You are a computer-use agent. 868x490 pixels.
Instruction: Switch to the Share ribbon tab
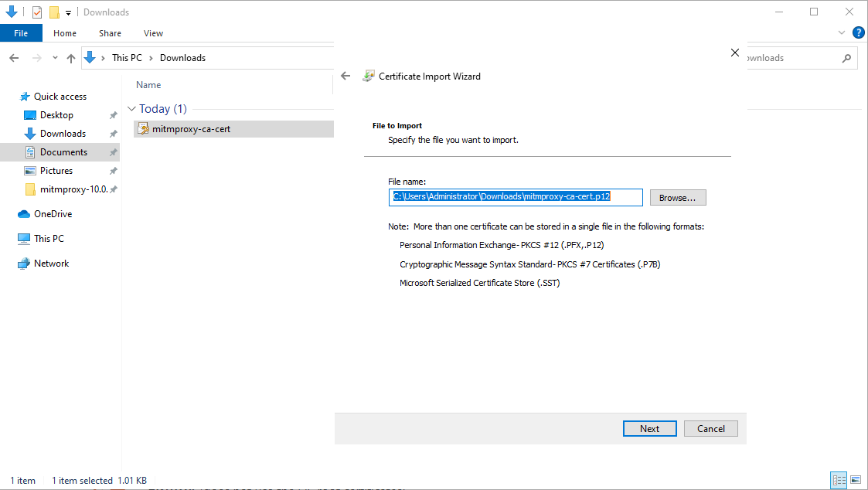111,33
